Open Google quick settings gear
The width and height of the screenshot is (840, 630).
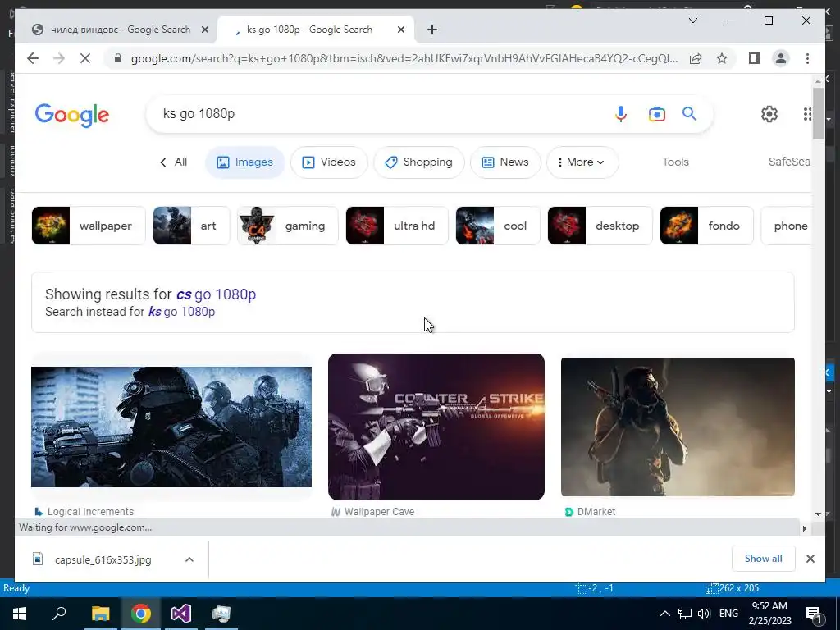[769, 113]
